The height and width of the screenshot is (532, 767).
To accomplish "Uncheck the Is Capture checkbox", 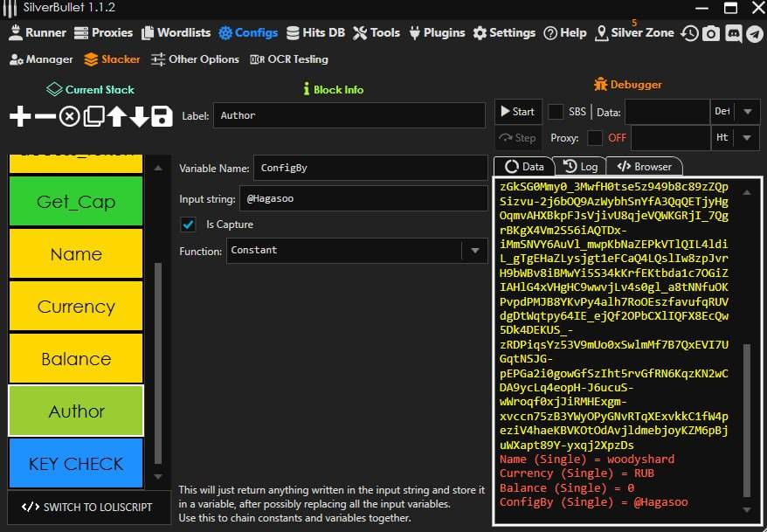I will (188, 225).
